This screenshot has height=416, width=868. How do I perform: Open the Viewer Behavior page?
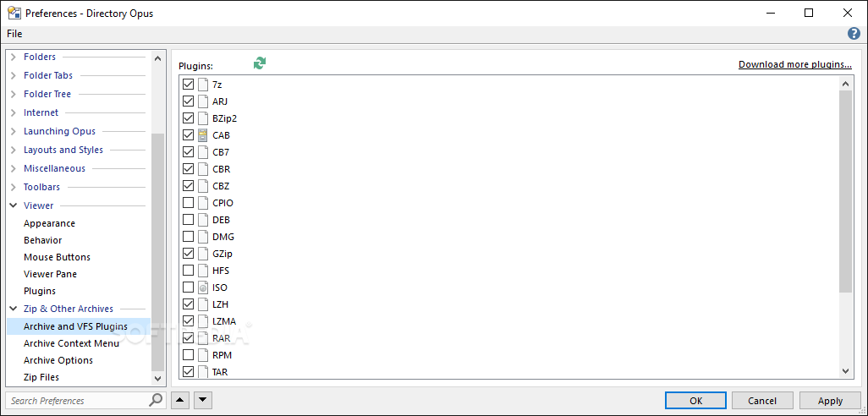42,240
